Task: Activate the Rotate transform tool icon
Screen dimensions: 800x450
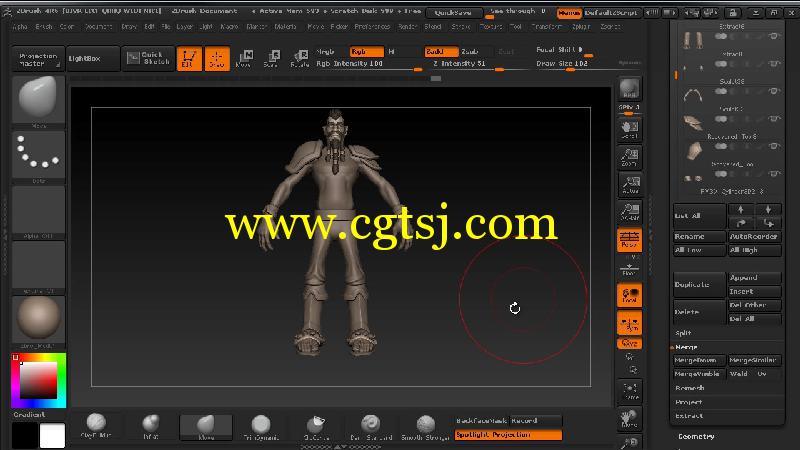Action: pyautogui.click(x=299, y=58)
